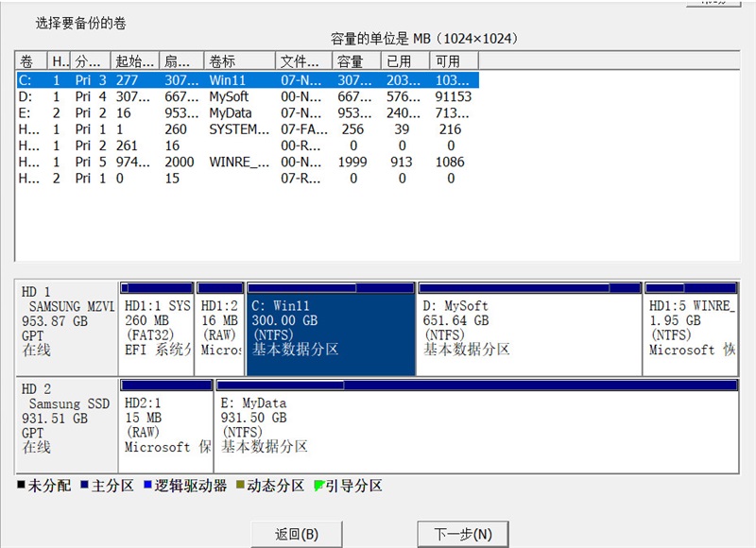Click the 动态分区 legend color square

coord(240,485)
